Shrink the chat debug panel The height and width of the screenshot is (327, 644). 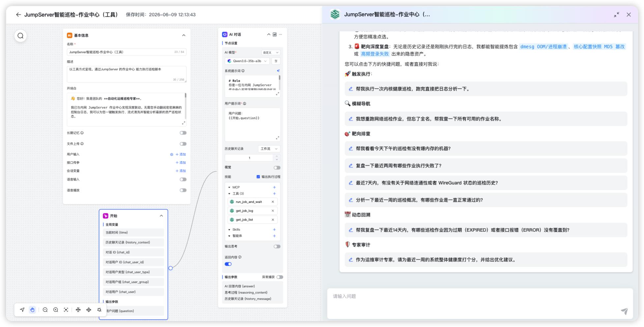click(616, 15)
